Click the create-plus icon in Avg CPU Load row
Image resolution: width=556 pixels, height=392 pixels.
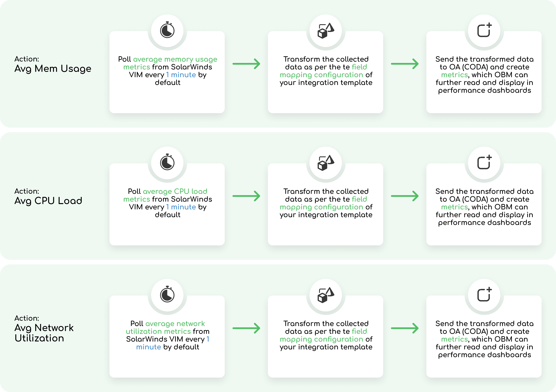484,162
